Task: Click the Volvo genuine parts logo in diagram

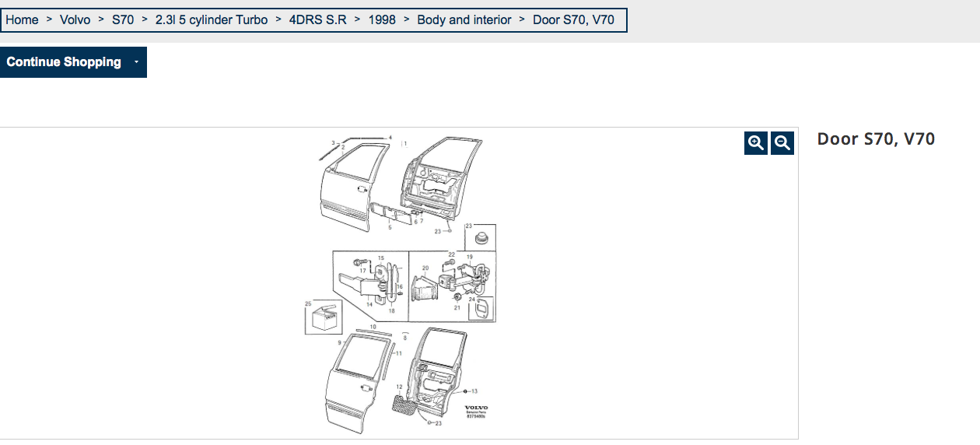Action: (x=476, y=412)
